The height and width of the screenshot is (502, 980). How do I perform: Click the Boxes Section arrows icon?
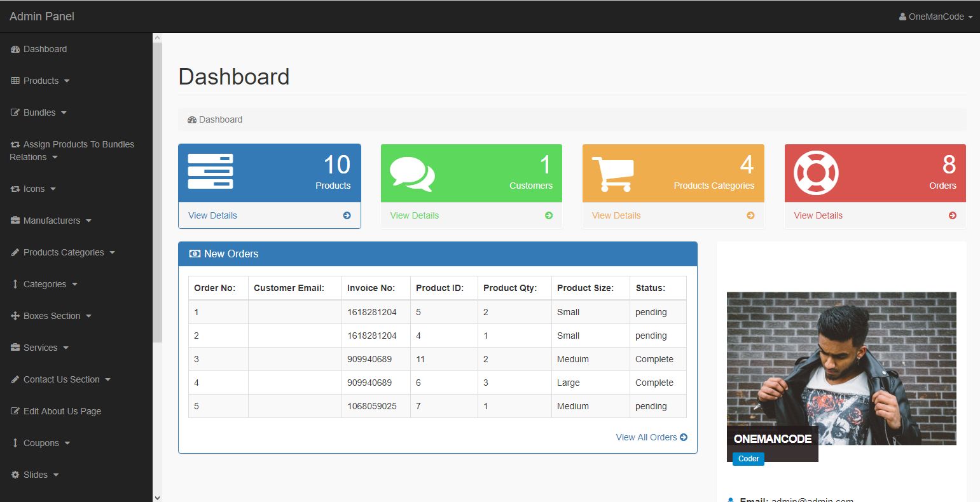click(x=15, y=316)
